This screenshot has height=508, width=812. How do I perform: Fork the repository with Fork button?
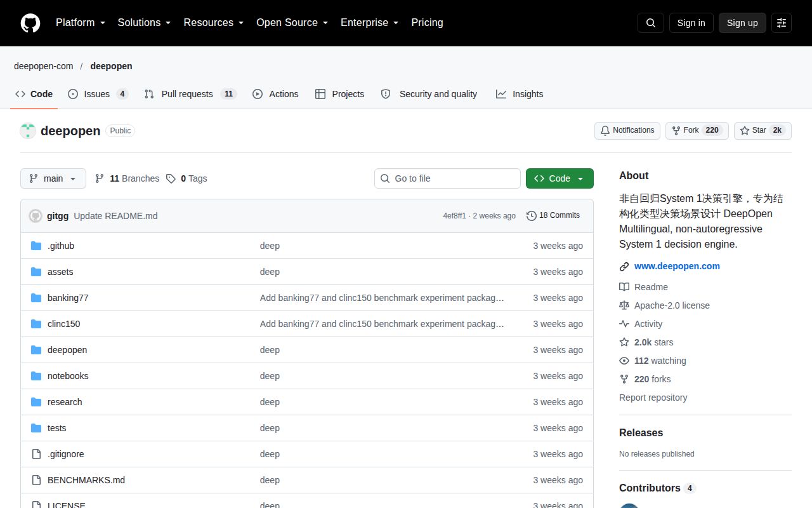697,130
